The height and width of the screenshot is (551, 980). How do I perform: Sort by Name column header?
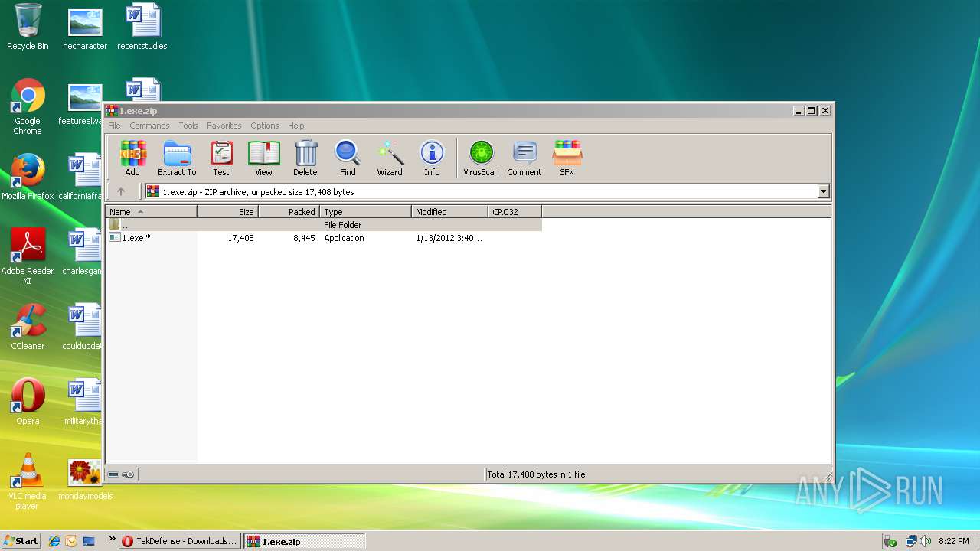point(151,212)
